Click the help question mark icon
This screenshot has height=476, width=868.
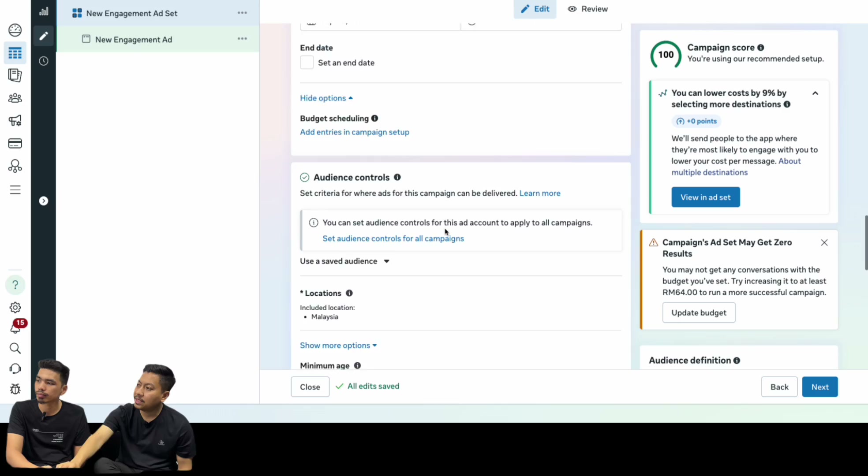(15, 285)
